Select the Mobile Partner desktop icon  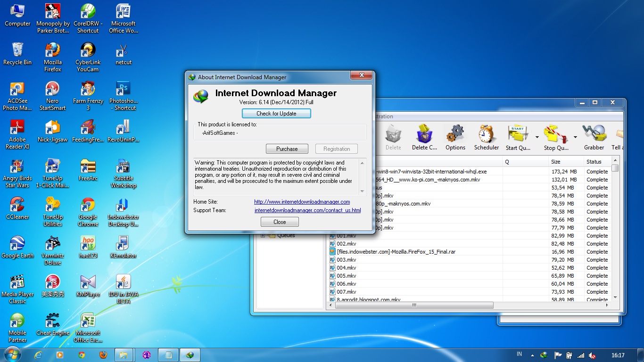click(17, 328)
